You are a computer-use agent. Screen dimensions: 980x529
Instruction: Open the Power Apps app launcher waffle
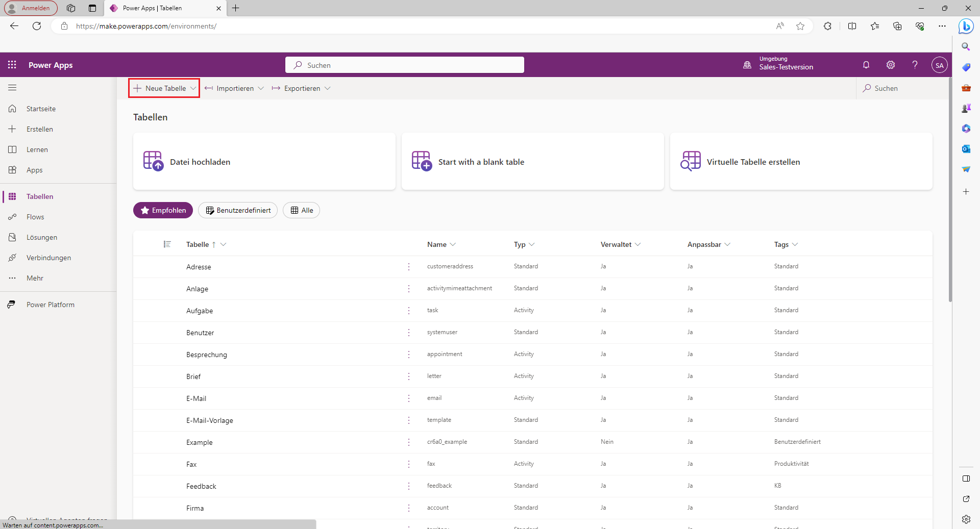[x=12, y=65]
